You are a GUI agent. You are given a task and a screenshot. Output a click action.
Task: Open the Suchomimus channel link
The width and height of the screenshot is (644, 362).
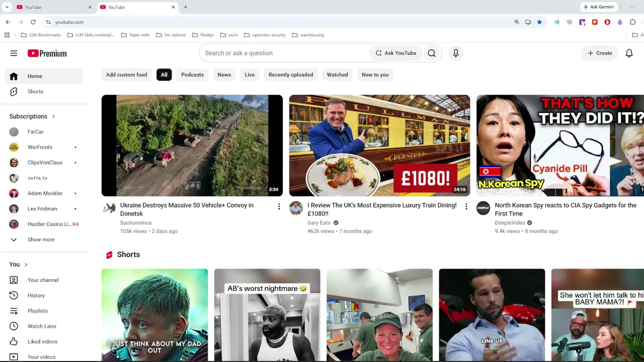point(136,223)
